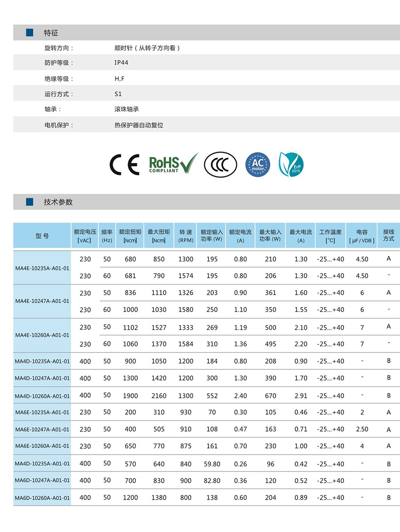Click model cell MA4E-10260A-A01-01
Screen dimensions: 400x532
(x=42, y=335)
